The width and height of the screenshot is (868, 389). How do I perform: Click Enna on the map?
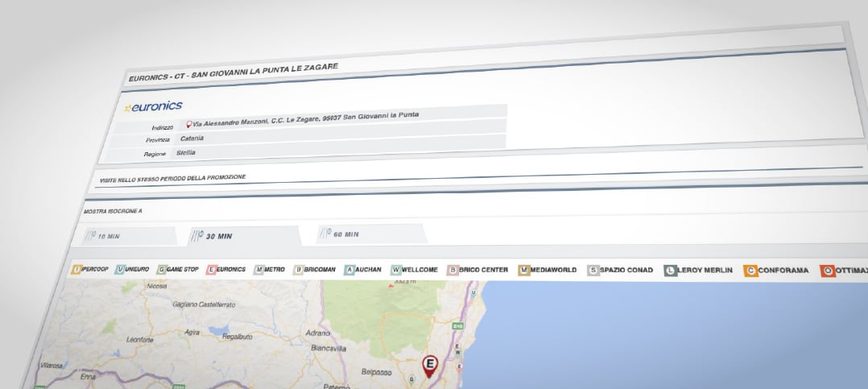pos(88,376)
